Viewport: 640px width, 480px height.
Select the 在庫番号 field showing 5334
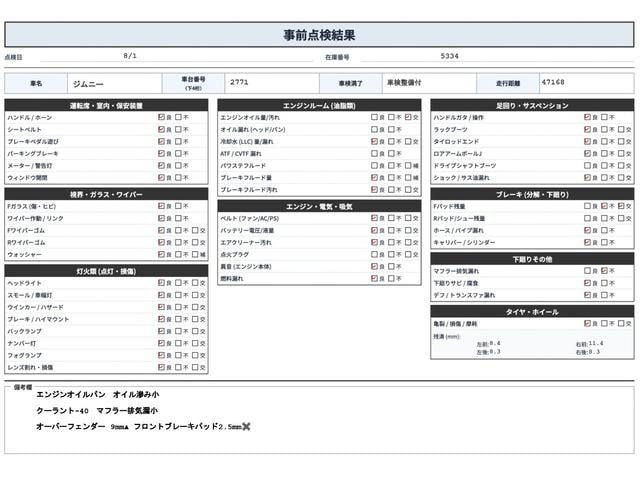497,56
